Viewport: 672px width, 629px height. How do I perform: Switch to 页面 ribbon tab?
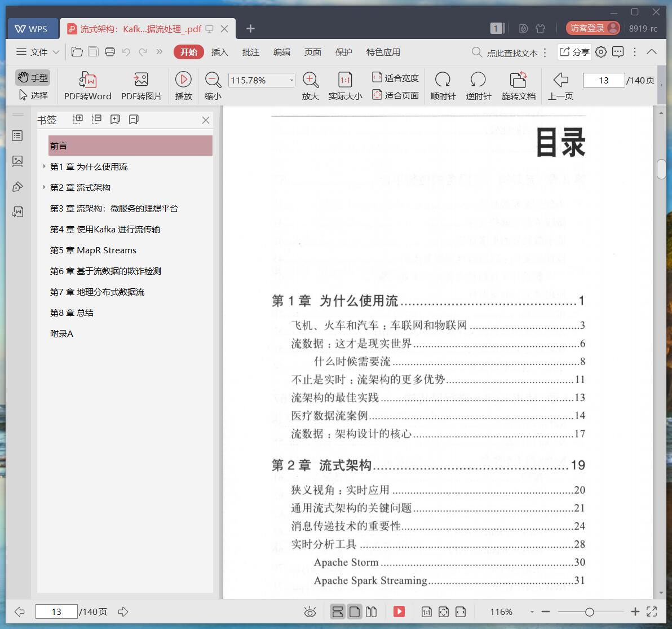312,52
